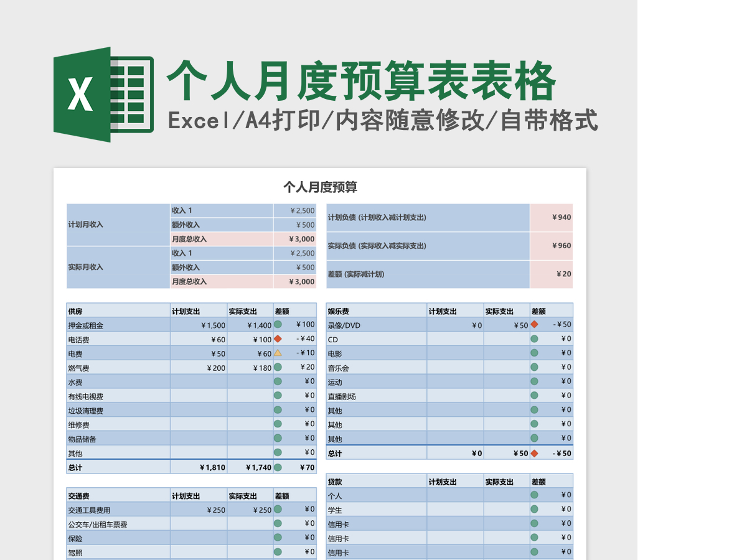
Task: Click red diamond in 娱乐费 总计 row
Action: (x=534, y=453)
